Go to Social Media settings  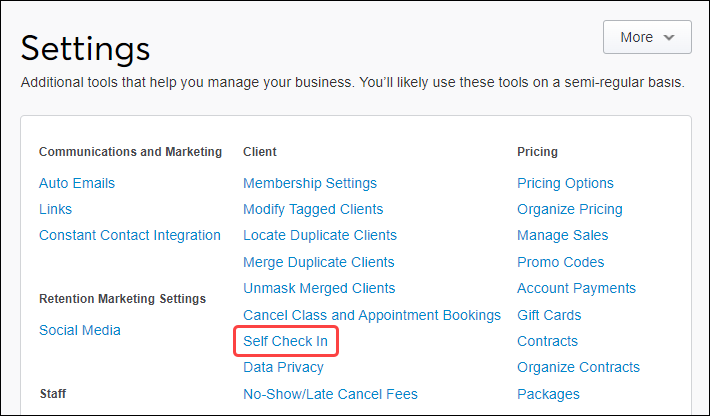click(80, 330)
